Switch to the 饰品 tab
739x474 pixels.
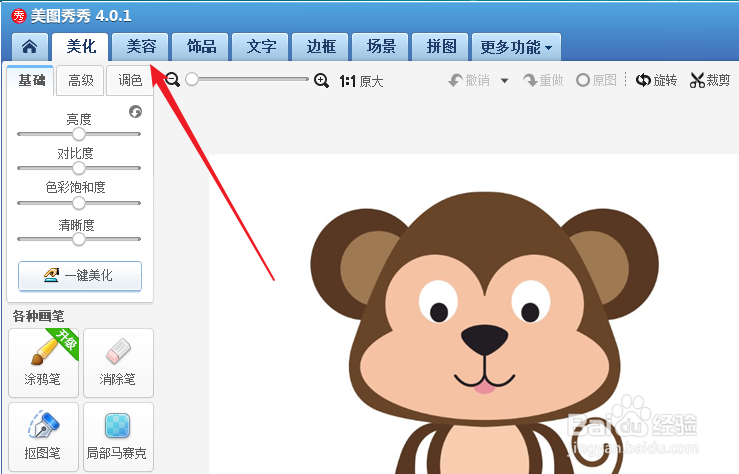200,47
